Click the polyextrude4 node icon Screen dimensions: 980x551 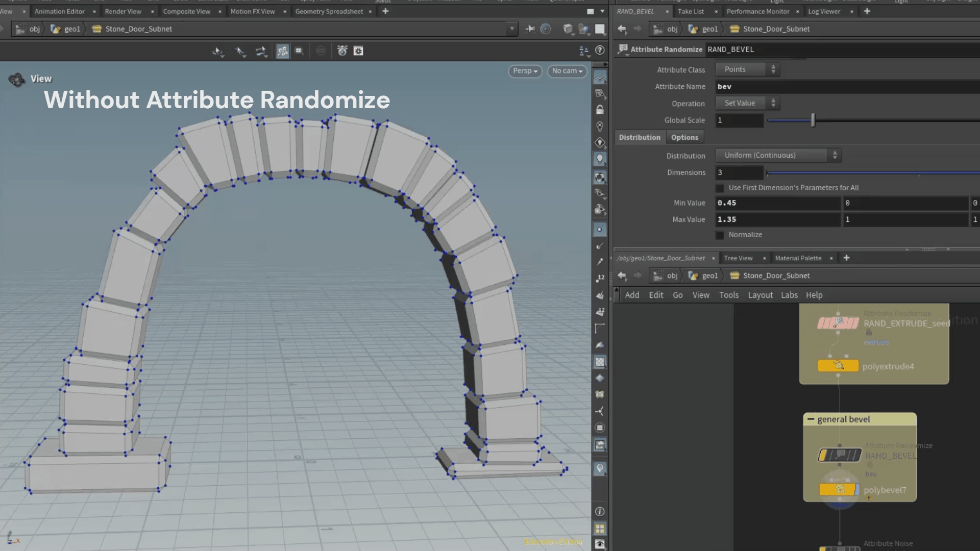pyautogui.click(x=838, y=366)
